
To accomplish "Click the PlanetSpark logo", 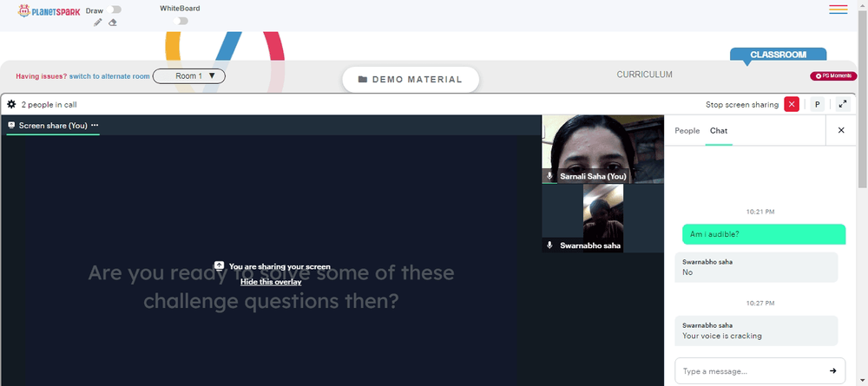I will tap(49, 10).
